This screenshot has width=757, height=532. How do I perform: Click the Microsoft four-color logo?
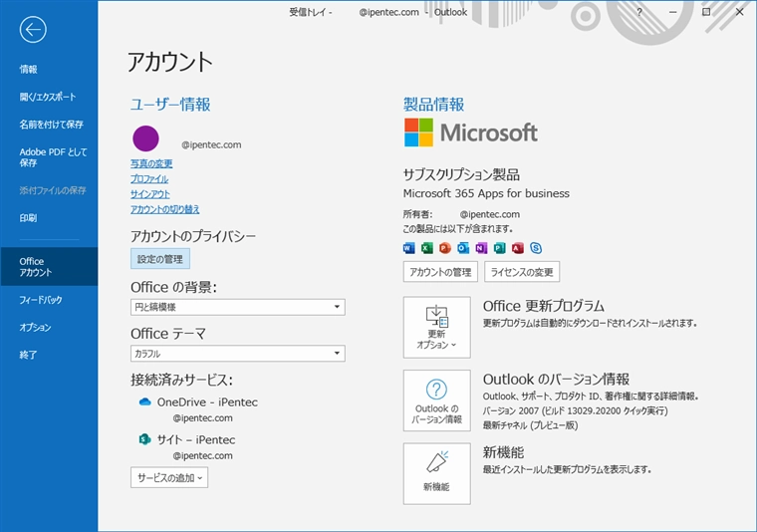418,133
